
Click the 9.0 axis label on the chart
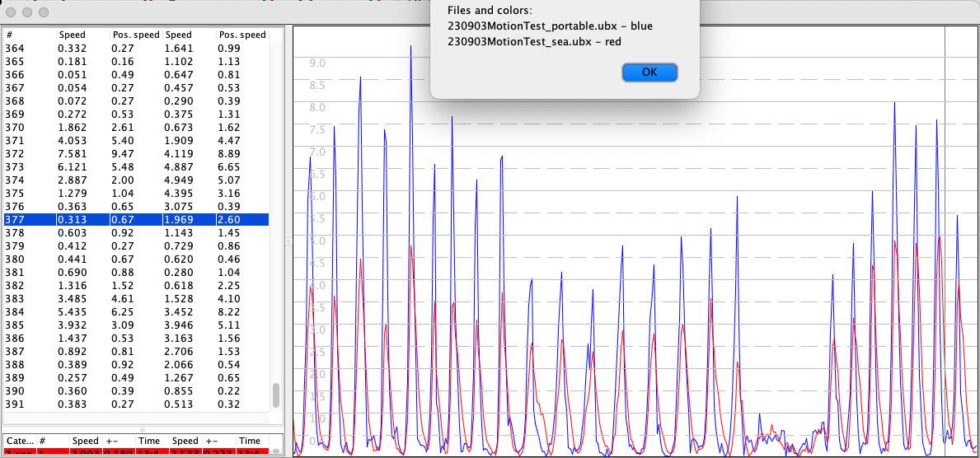tap(317, 63)
